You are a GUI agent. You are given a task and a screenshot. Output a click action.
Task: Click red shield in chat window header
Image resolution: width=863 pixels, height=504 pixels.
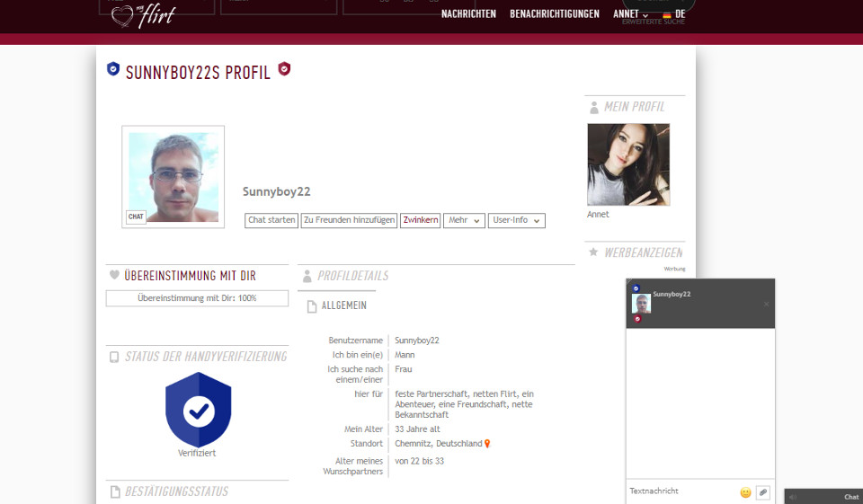pyautogui.click(x=637, y=319)
